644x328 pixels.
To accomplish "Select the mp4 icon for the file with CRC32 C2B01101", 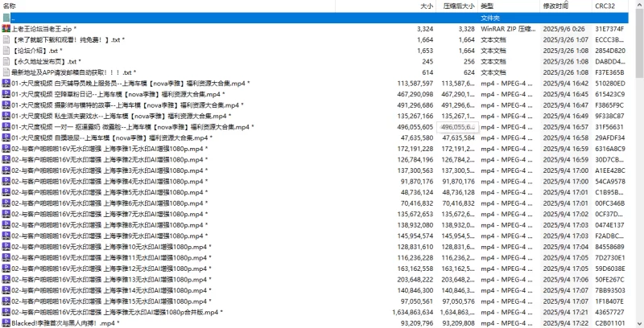I will pyautogui.click(x=6, y=323).
